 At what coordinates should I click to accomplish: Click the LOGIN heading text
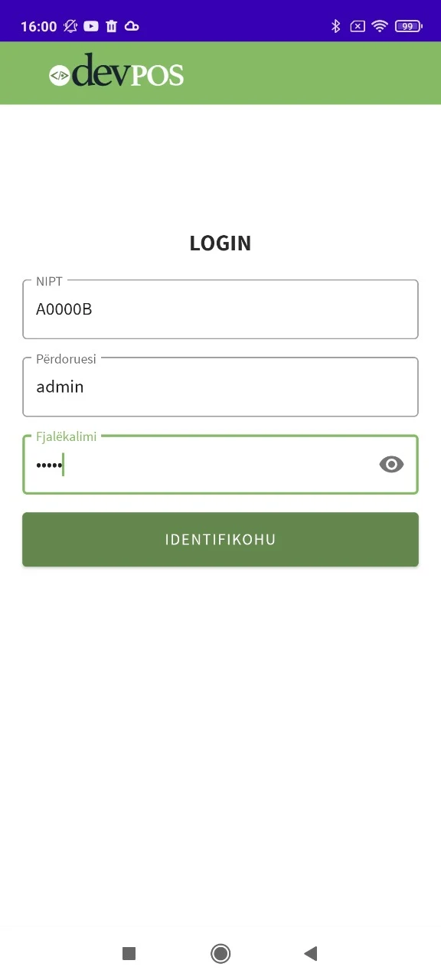220,243
